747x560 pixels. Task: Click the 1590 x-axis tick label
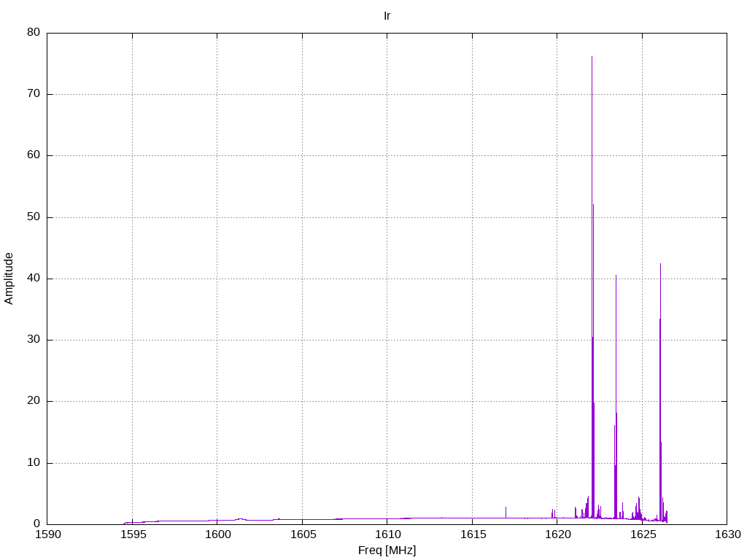pyautogui.click(x=47, y=534)
